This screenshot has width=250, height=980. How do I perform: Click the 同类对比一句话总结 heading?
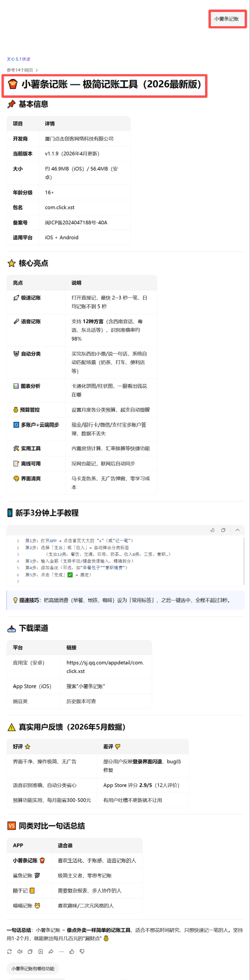46,826
